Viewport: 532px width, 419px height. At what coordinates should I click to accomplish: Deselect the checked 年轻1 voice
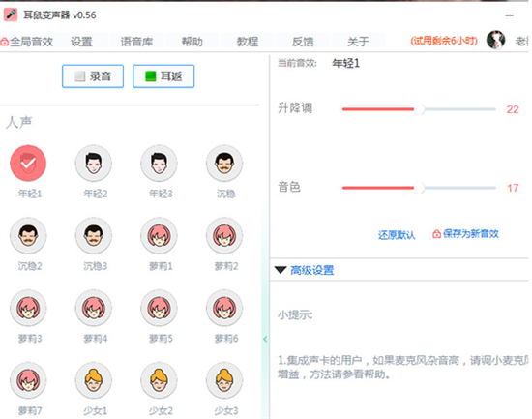[x=28, y=164]
